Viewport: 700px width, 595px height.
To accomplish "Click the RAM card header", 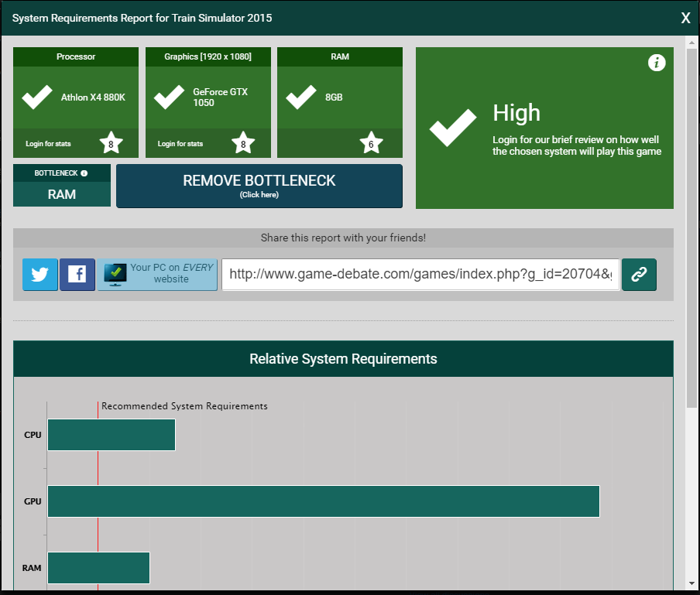I will tap(340, 56).
